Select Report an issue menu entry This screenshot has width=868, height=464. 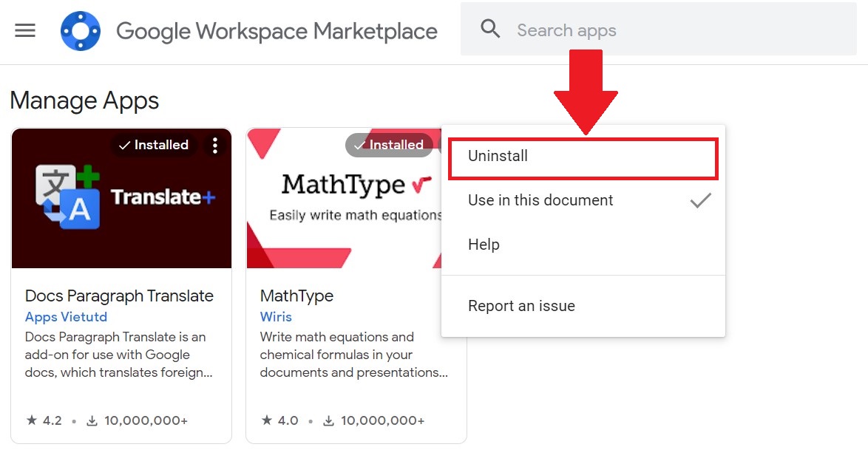click(x=583, y=306)
